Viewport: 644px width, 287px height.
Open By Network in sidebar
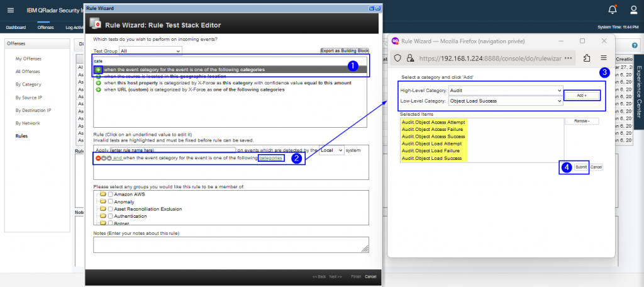tap(28, 123)
